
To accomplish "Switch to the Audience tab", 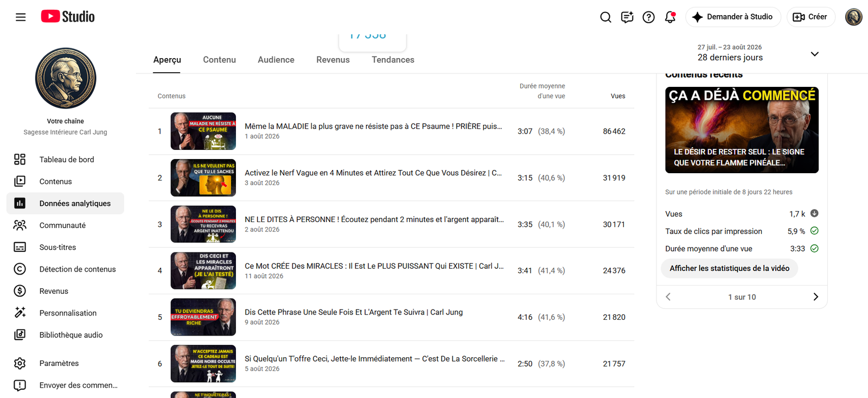I will point(276,60).
